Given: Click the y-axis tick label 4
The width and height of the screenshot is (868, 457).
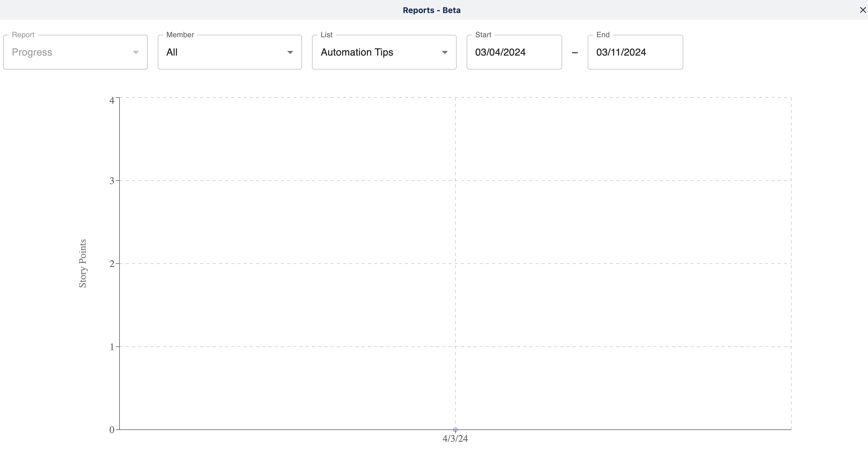Looking at the screenshot, I should (x=112, y=100).
